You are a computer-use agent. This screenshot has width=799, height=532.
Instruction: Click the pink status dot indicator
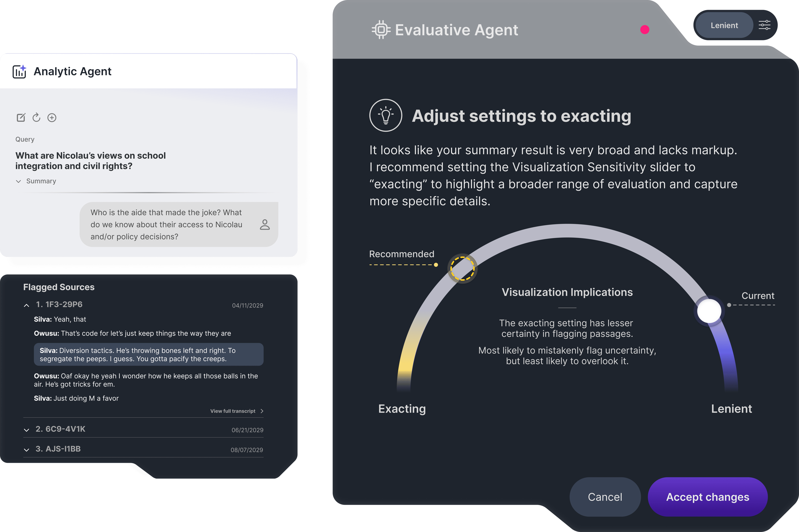click(645, 30)
